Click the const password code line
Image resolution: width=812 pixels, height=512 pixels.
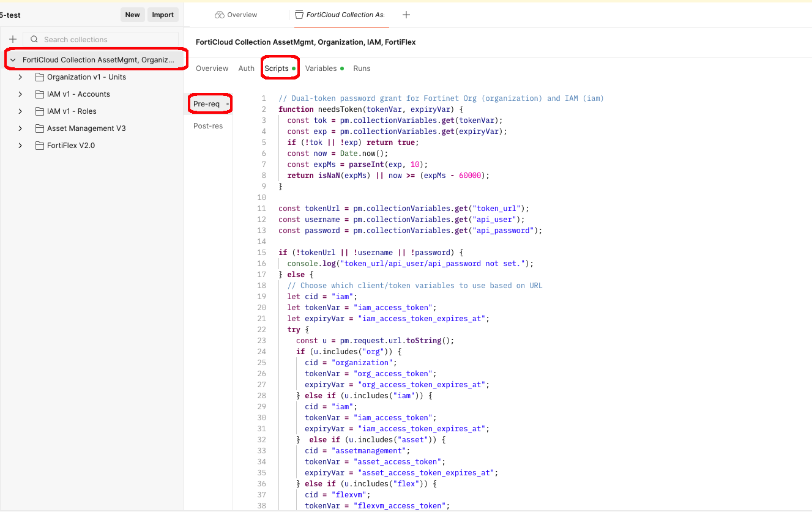410,231
